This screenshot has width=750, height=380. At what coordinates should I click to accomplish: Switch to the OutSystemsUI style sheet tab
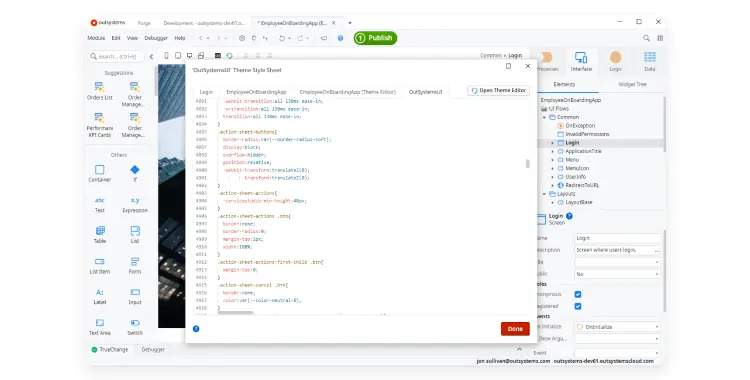[425, 92]
